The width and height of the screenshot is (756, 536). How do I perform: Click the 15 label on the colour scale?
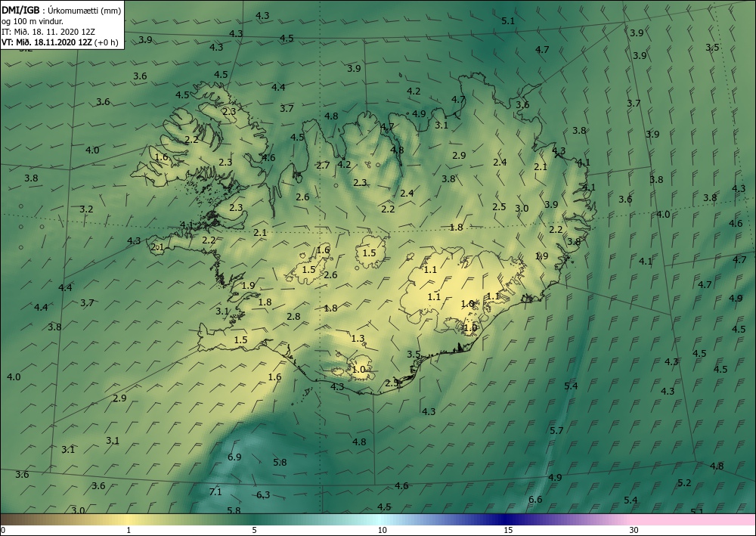(x=508, y=531)
